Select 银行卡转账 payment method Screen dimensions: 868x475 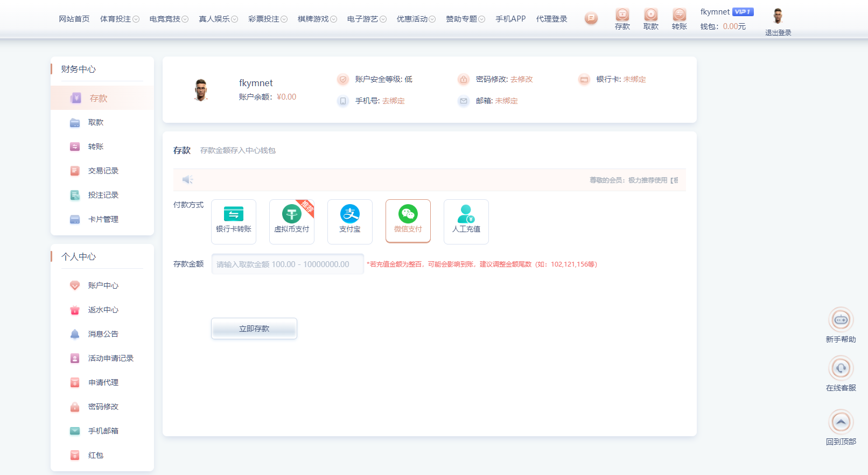point(234,221)
